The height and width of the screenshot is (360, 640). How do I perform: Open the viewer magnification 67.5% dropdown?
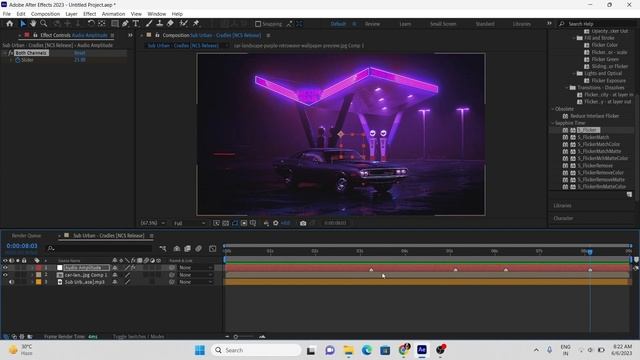click(153, 223)
